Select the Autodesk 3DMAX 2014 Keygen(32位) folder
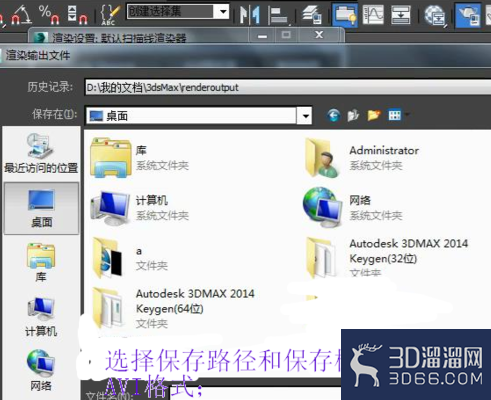491x400 pixels. pyautogui.click(x=387, y=258)
